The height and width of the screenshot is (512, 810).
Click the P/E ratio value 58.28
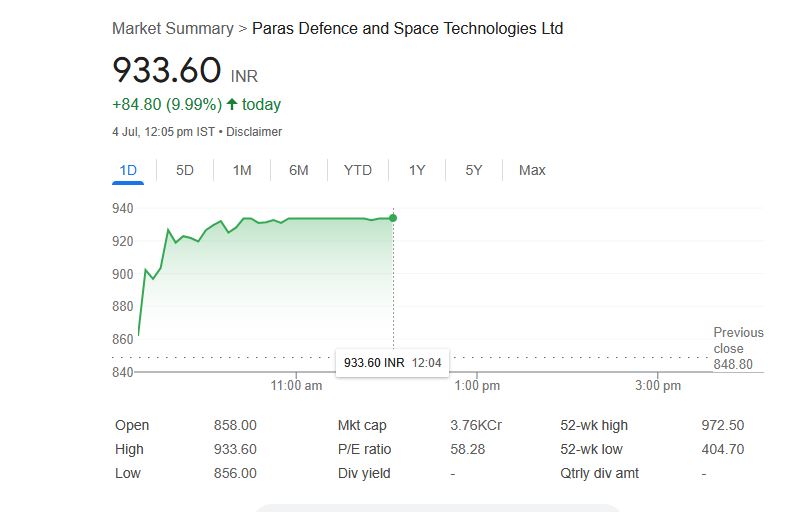point(467,449)
